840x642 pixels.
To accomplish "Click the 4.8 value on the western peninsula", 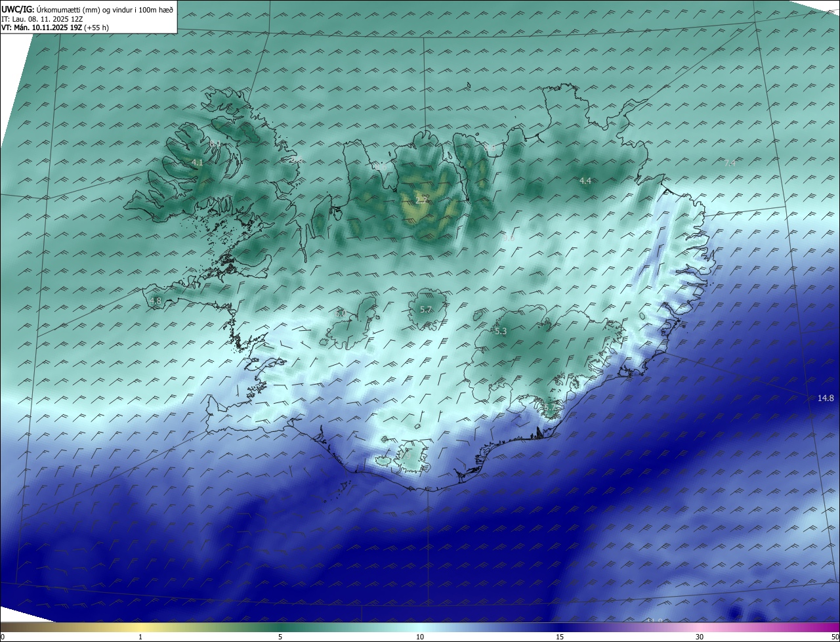I will [x=156, y=301].
